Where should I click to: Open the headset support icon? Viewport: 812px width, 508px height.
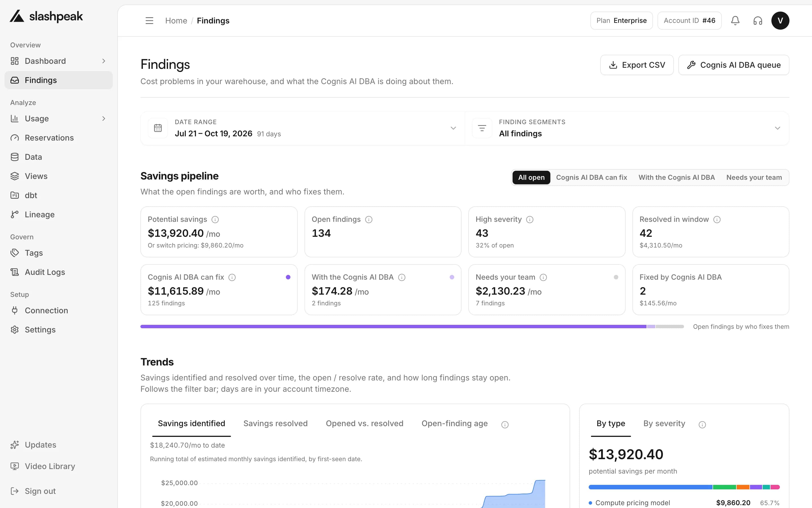coord(758,21)
